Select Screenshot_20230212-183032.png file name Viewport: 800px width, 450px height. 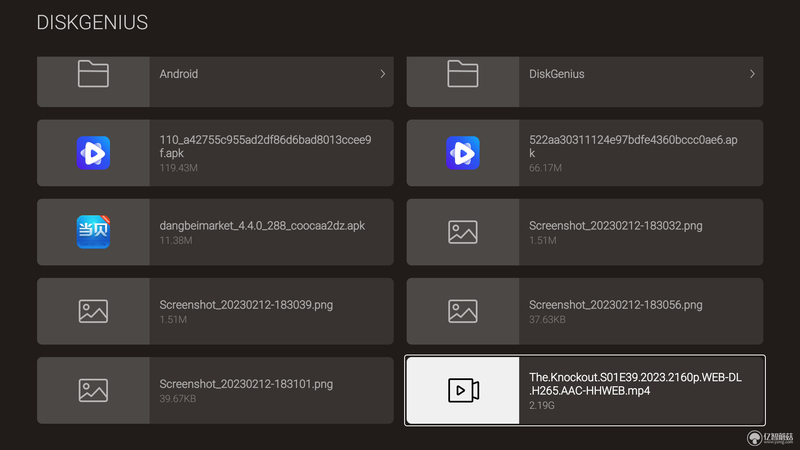pos(616,226)
